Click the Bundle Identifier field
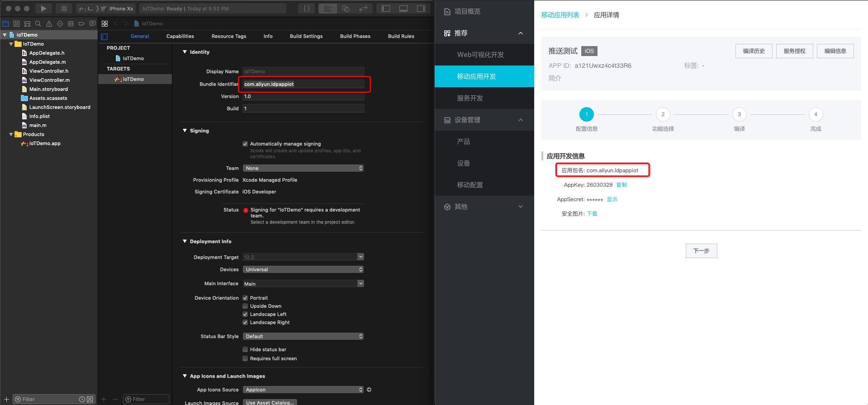This screenshot has width=868, height=405. pyautogui.click(x=303, y=84)
